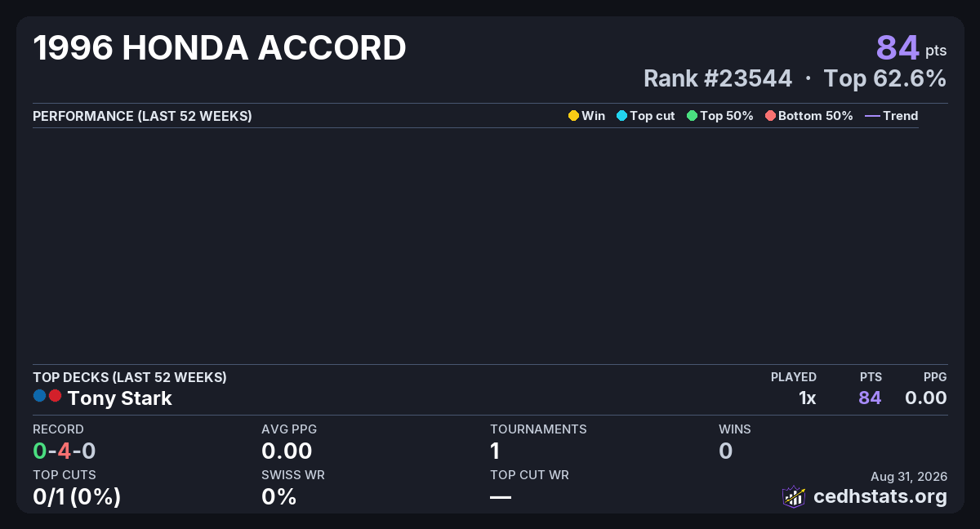Click the Swiss WR 0% value

click(278, 496)
